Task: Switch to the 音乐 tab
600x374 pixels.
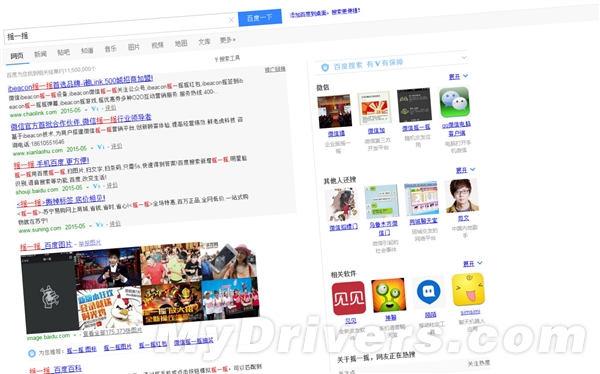Action: point(110,49)
